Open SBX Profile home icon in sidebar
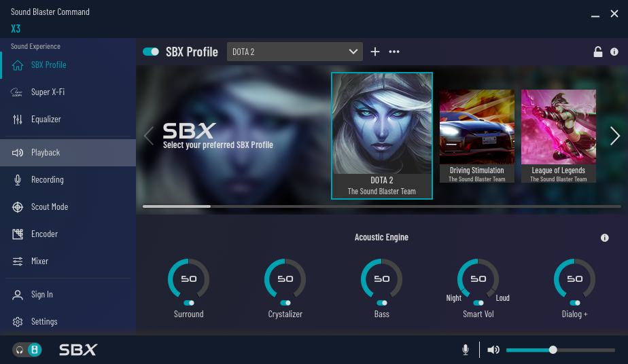This screenshot has height=364, width=628. click(x=18, y=65)
